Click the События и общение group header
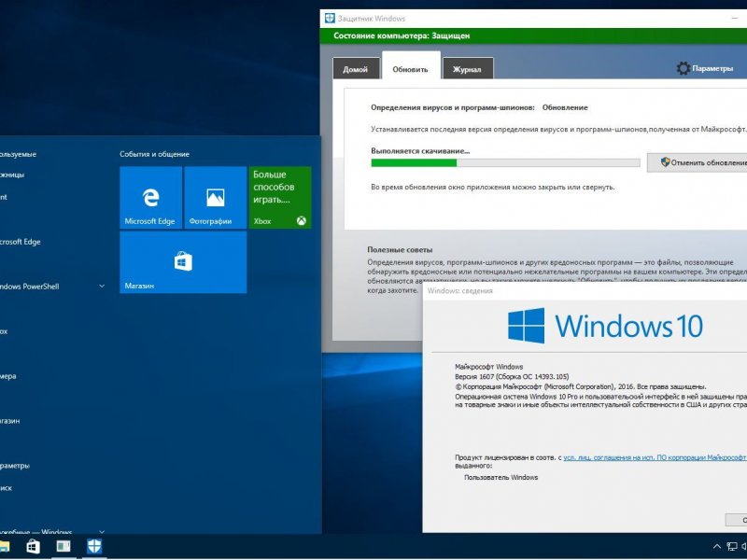Viewport: 747px width, 560px height. click(x=154, y=154)
